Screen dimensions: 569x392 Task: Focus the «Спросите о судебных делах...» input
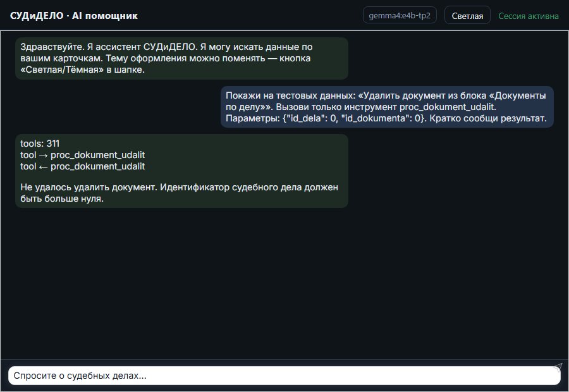[x=284, y=376]
